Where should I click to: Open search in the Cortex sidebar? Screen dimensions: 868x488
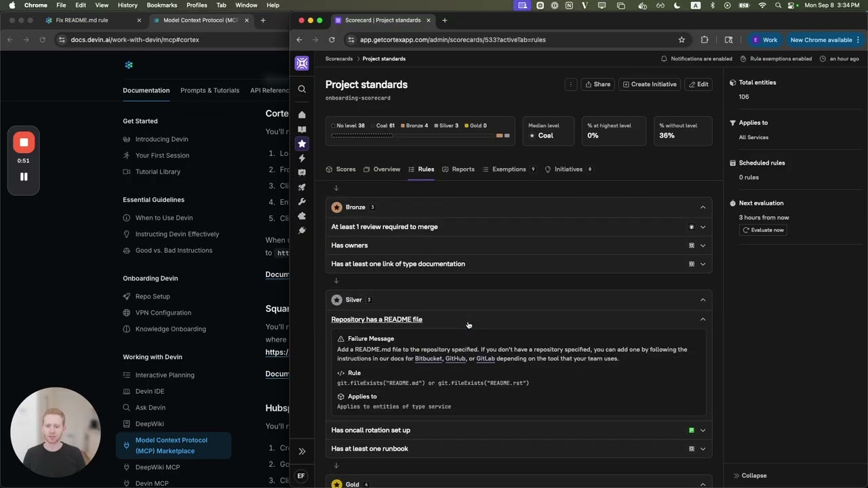(x=302, y=89)
